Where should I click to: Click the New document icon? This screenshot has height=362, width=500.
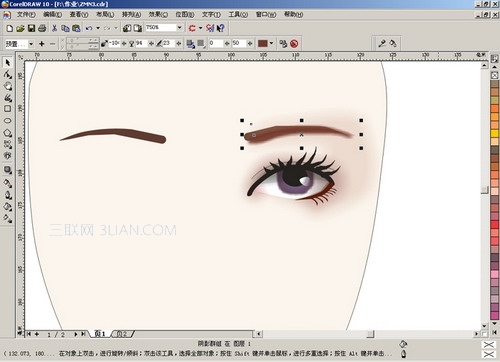[10, 28]
